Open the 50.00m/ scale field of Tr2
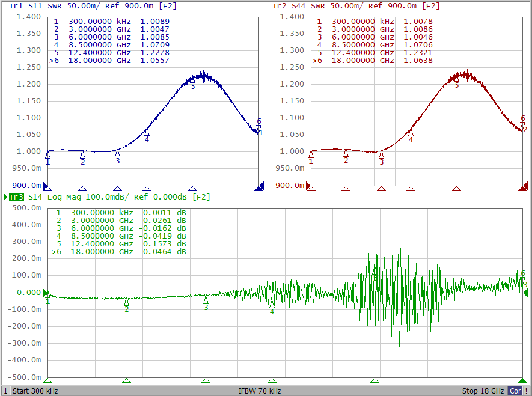Image resolution: width=532 pixels, height=396 pixels. click(x=352, y=6)
